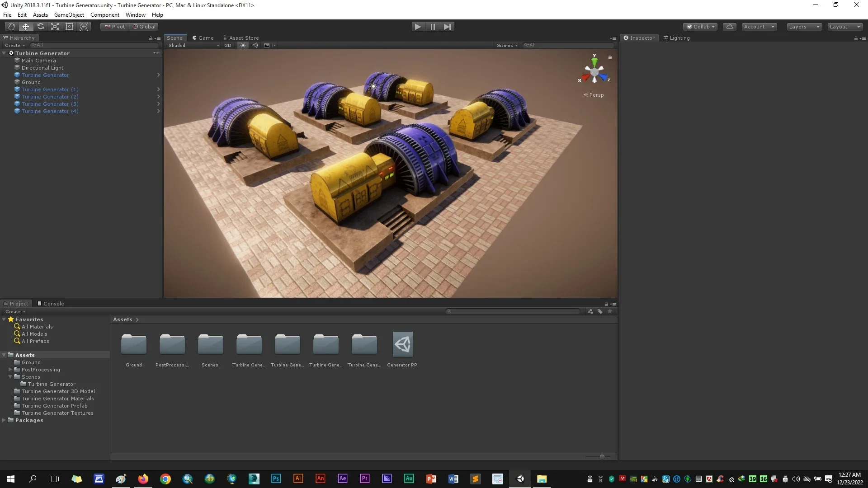Click the Pause button in toolbar
Image resolution: width=868 pixels, height=488 pixels.
coord(433,26)
